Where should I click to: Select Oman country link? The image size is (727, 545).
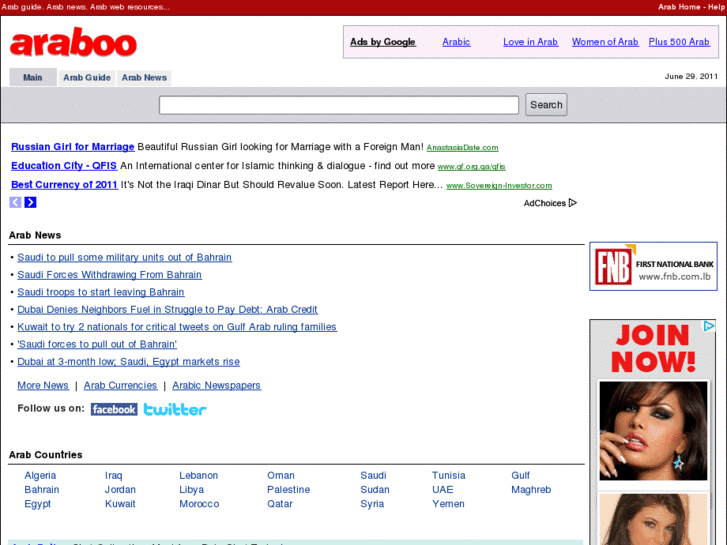click(x=281, y=475)
